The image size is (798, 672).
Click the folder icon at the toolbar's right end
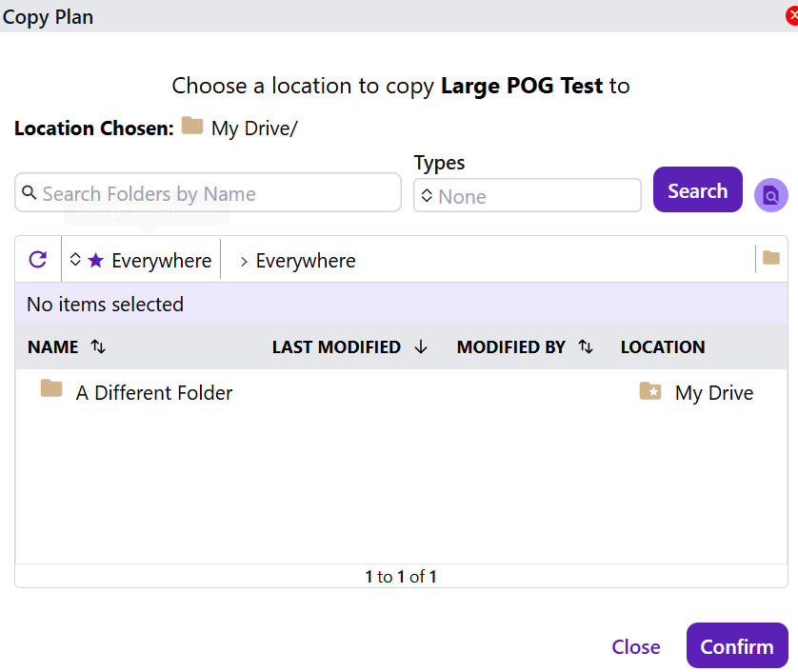click(x=771, y=258)
